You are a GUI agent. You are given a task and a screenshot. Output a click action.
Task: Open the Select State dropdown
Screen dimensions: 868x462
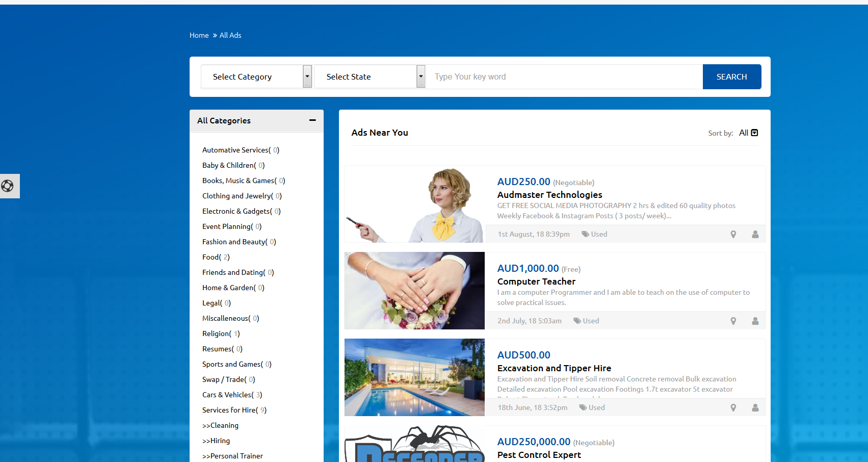[x=370, y=76]
